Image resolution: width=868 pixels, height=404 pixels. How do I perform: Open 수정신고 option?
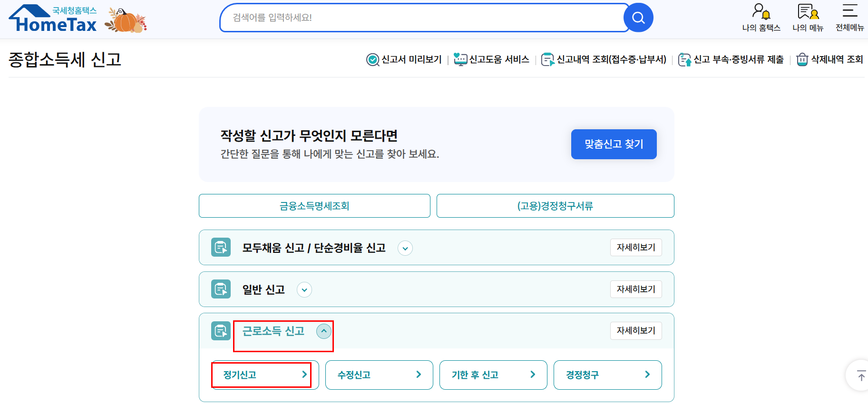pyautogui.click(x=379, y=375)
